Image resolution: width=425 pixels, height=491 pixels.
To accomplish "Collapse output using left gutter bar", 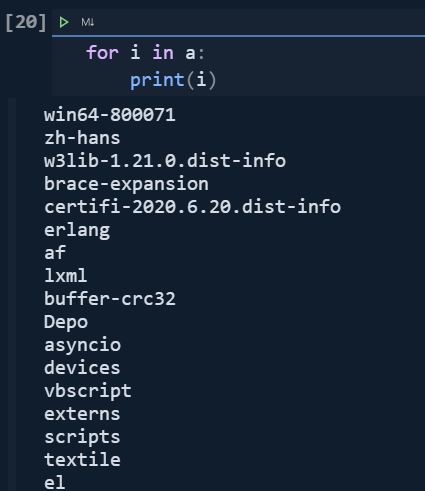I will click(x=12, y=295).
